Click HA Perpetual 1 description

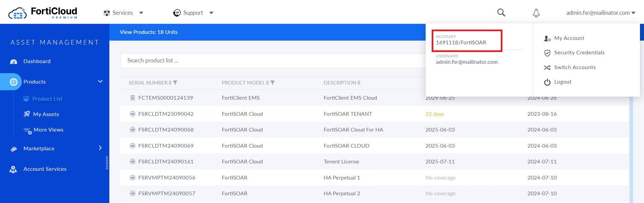point(342,178)
